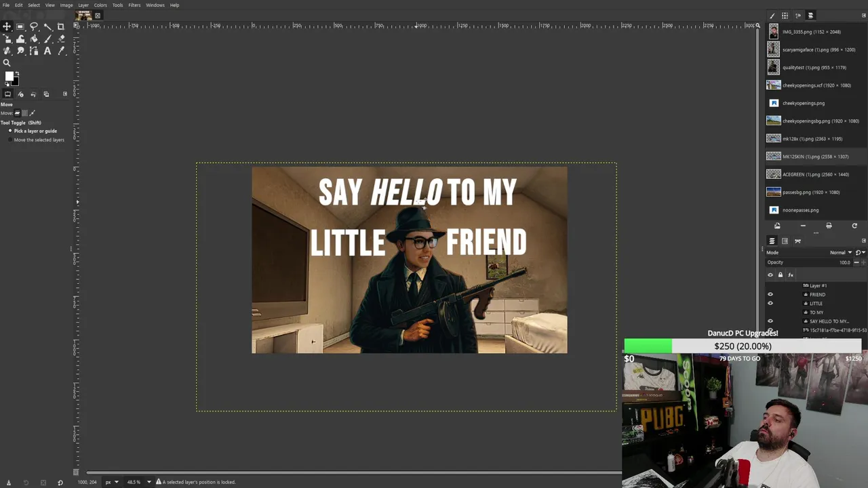
Task: Open the Undo History tab
Action: pyautogui.click(x=33, y=94)
